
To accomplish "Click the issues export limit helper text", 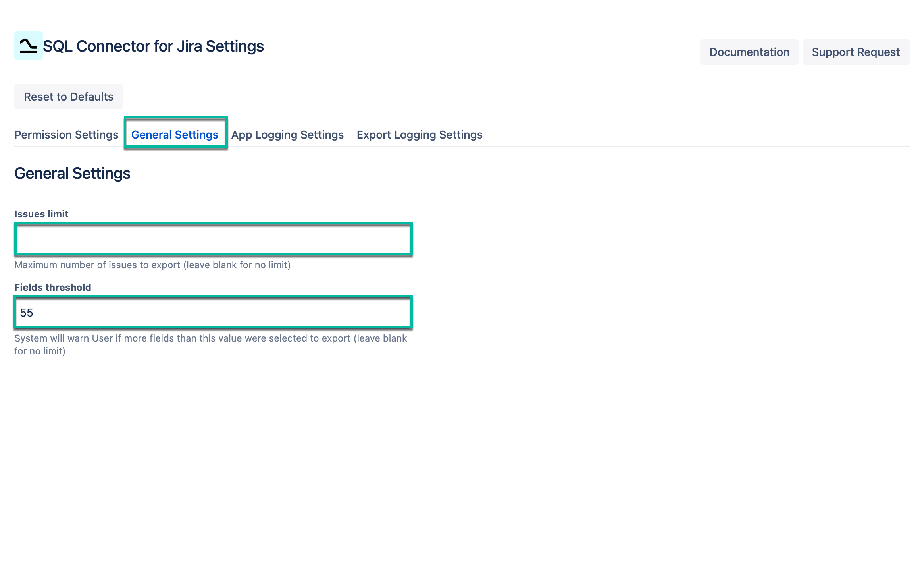I will 152,265.
